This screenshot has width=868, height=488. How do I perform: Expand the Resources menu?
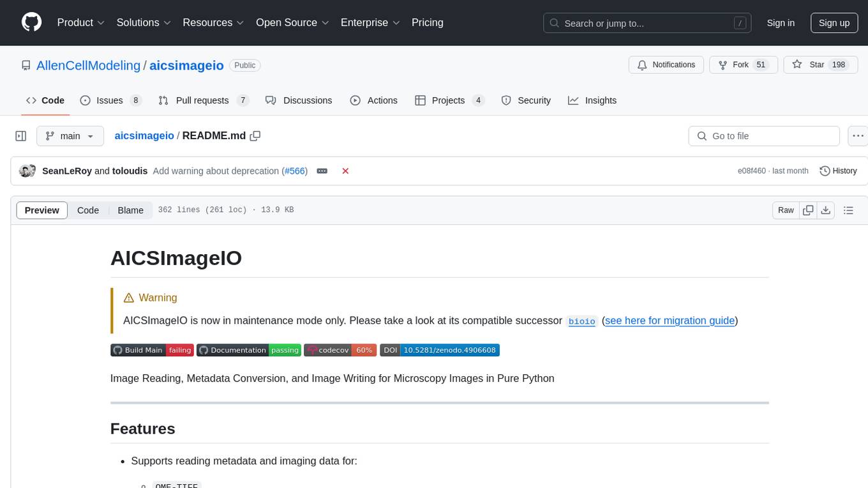coord(213,22)
